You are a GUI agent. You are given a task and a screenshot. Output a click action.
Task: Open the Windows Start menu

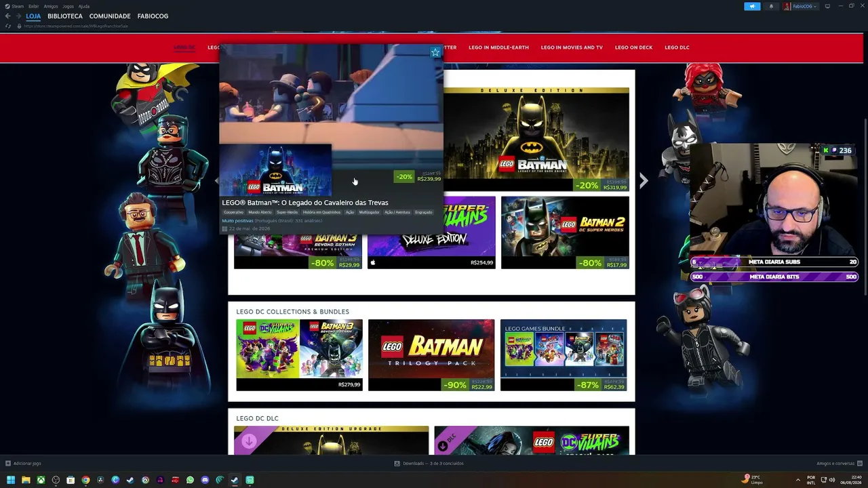coord(11,480)
